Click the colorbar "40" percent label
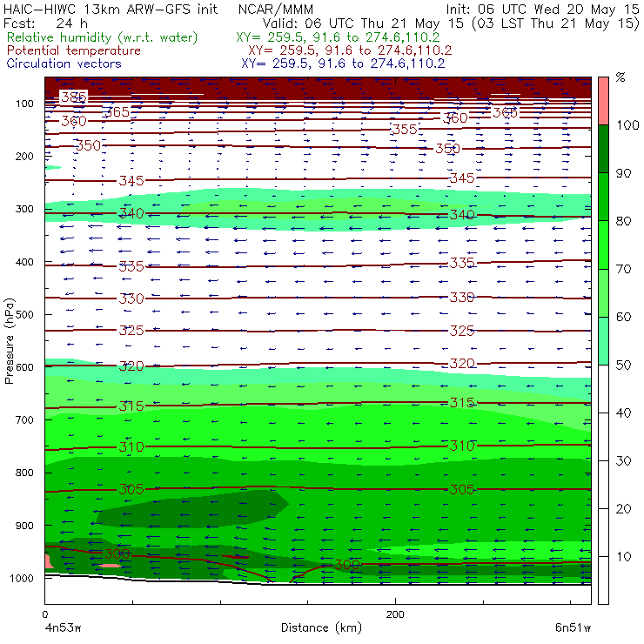This screenshot has width=644, height=644. (x=623, y=413)
